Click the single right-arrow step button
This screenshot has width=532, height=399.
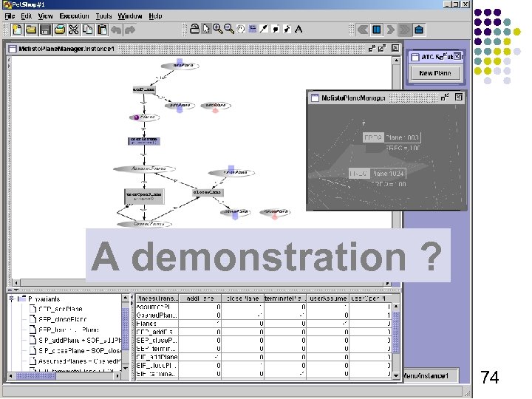point(391,30)
